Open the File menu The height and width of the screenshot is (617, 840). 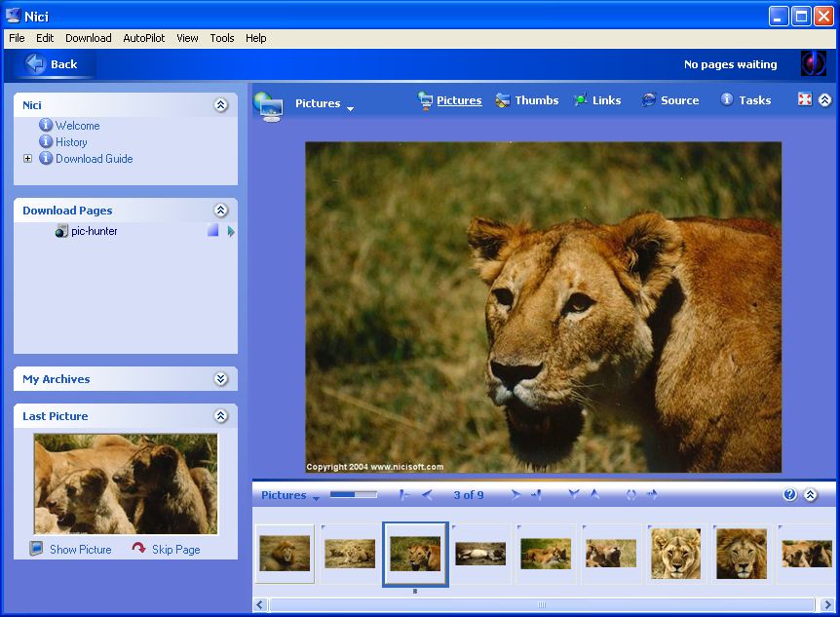point(17,38)
